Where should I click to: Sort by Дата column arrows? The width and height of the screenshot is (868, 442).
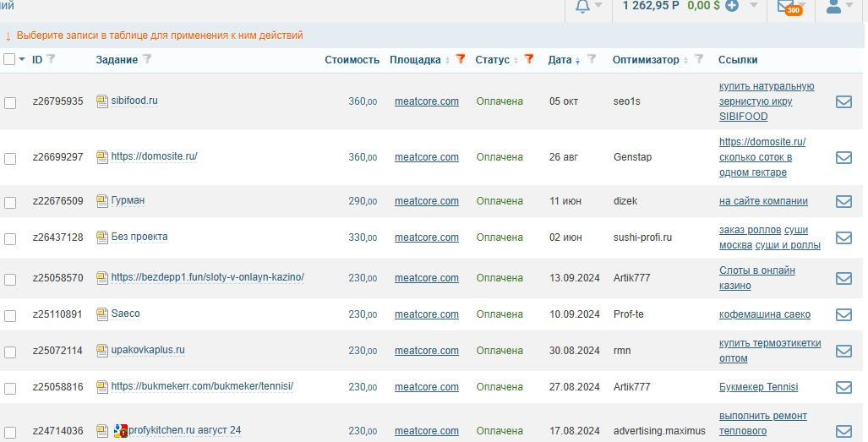[577, 61]
